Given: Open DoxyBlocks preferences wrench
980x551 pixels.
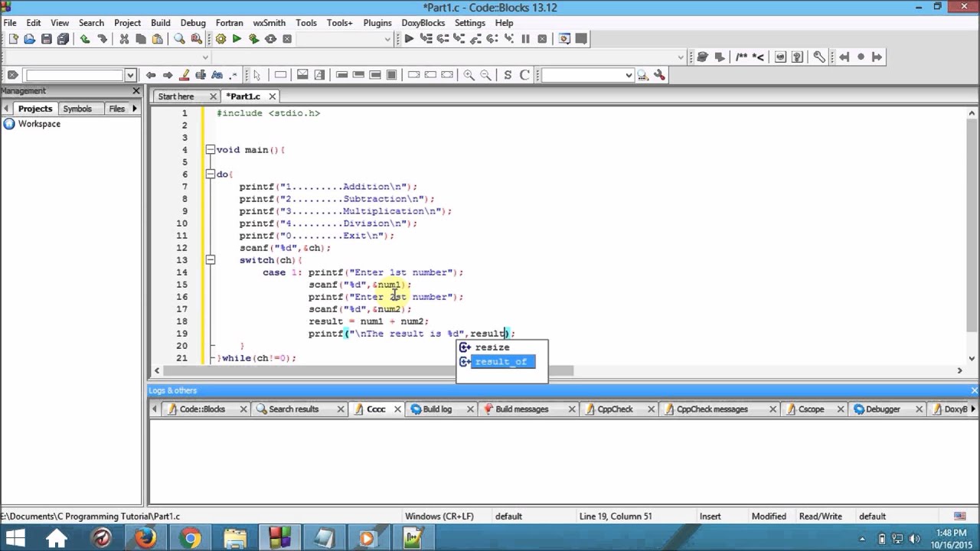Looking at the screenshot, I should (819, 57).
